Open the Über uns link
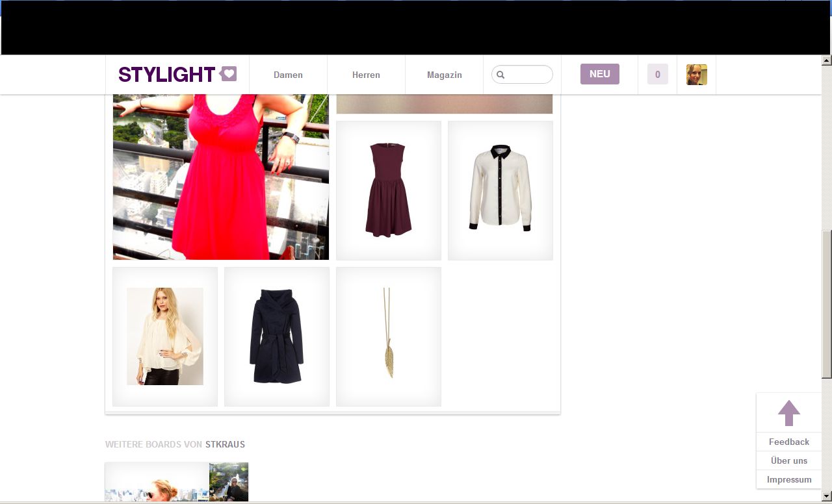 789,460
